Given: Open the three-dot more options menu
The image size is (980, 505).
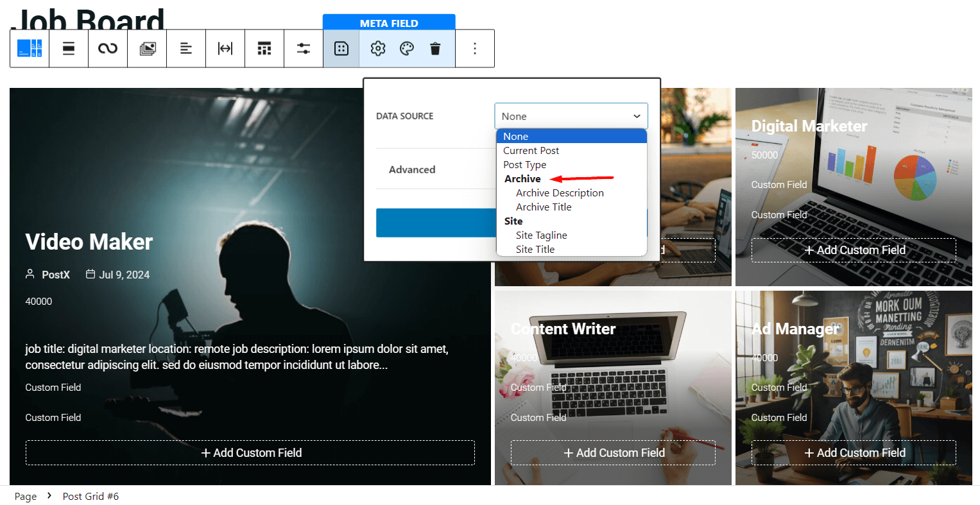Looking at the screenshot, I should [x=474, y=48].
